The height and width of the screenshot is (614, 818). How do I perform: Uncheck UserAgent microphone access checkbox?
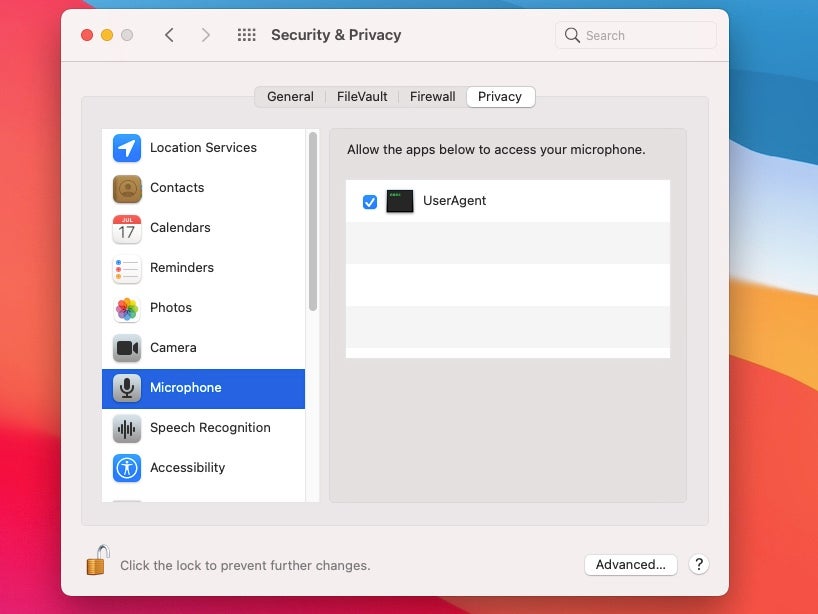point(370,202)
